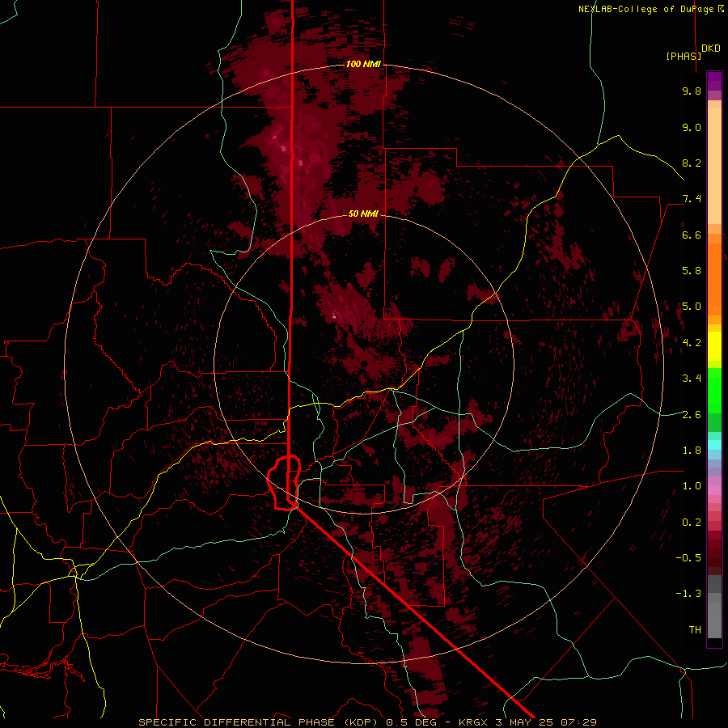
Task: Click the 3.4 scale value
Action: coord(692,379)
